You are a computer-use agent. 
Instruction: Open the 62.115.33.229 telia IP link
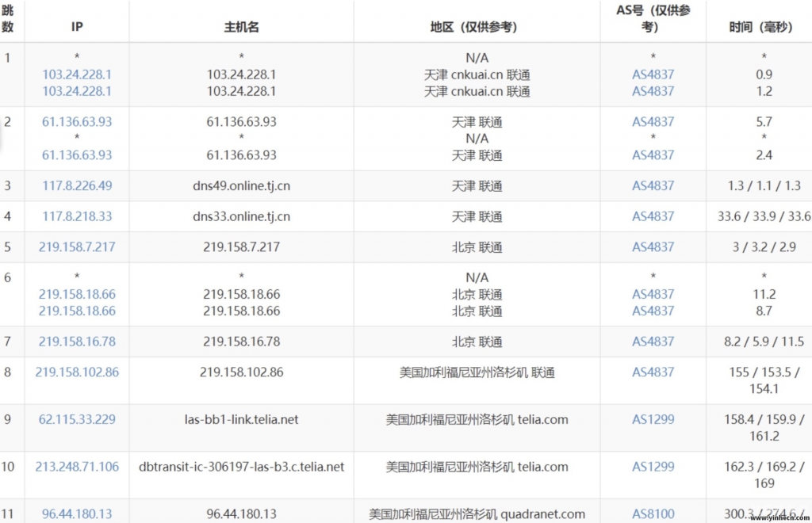click(x=76, y=419)
